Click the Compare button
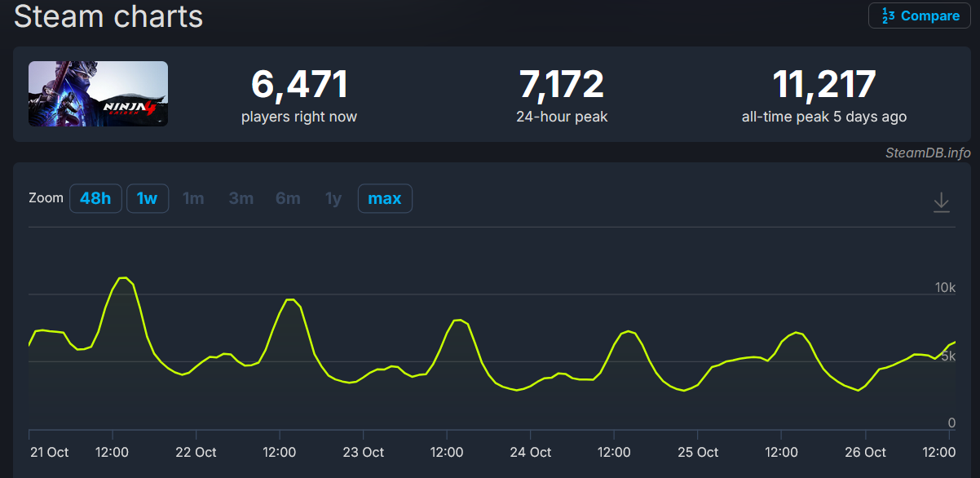This screenshot has width=980, height=478. (x=920, y=15)
